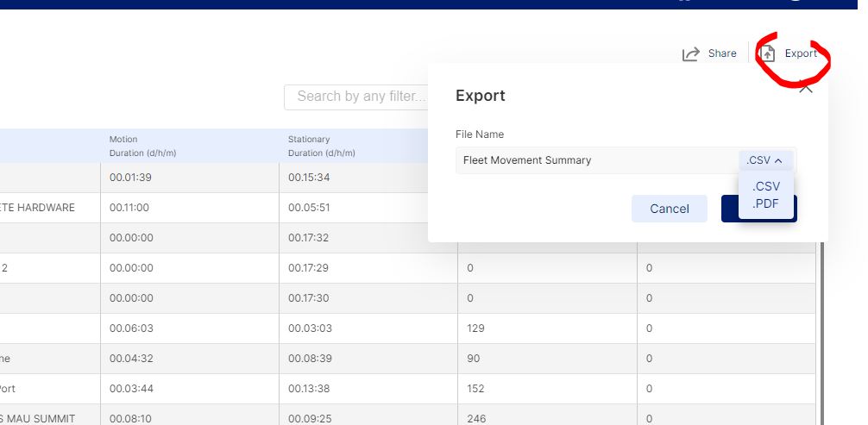Close the Export dialog with the X
Screen dimensions: 868x425
(x=806, y=86)
